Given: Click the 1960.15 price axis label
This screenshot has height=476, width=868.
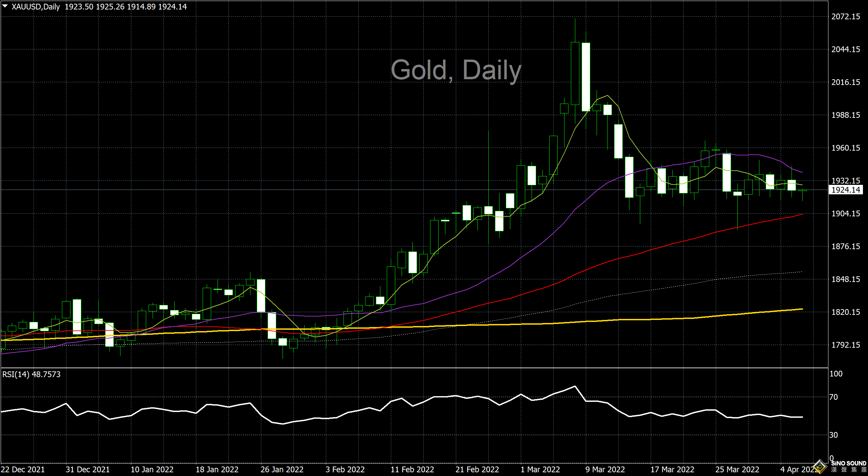Looking at the screenshot, I should [846, 148].
